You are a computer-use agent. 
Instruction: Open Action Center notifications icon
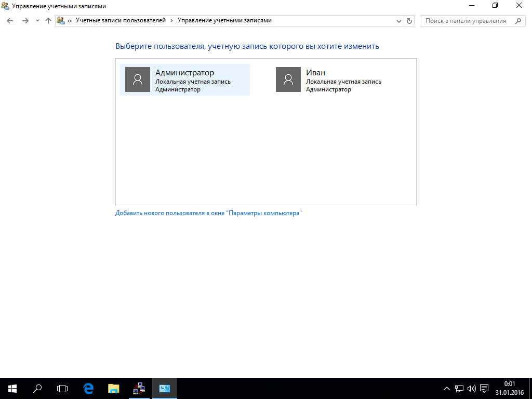click(485, 389)
